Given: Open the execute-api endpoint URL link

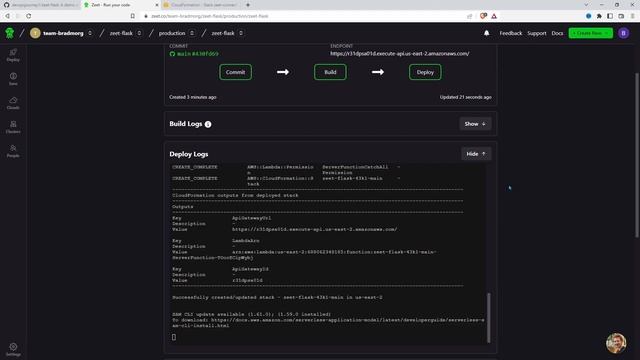Looking at the screenshot, I should 400,53.
